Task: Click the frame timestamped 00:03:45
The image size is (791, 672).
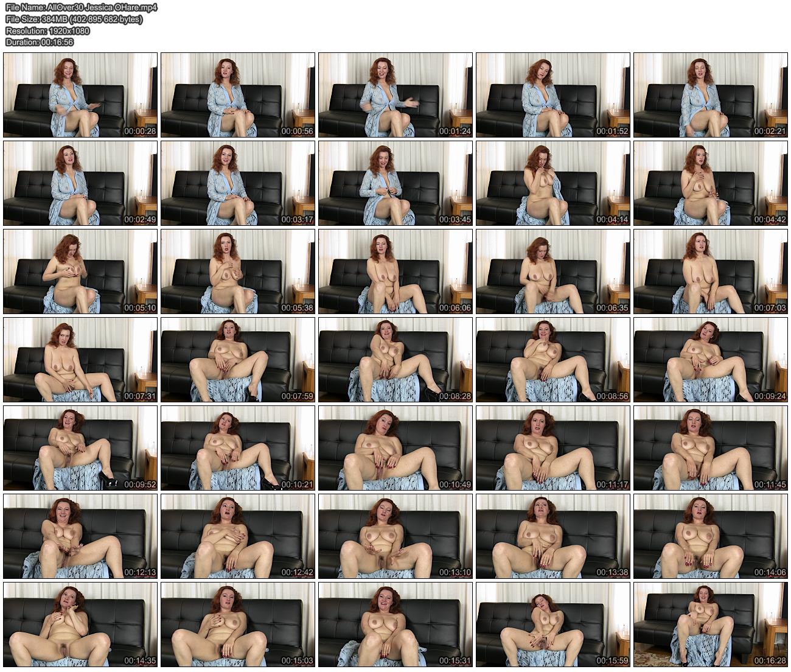Action: 395,184
